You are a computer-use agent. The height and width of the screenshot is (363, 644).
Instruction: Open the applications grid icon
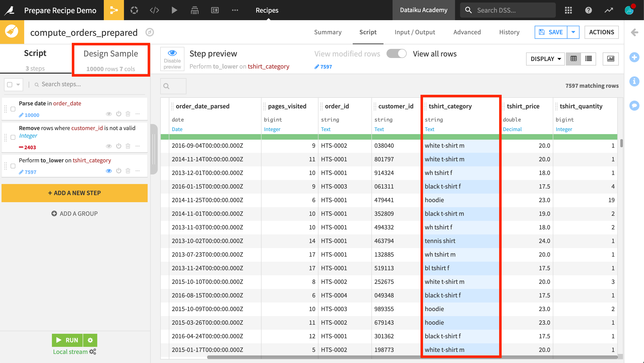[x=568, y=10]
